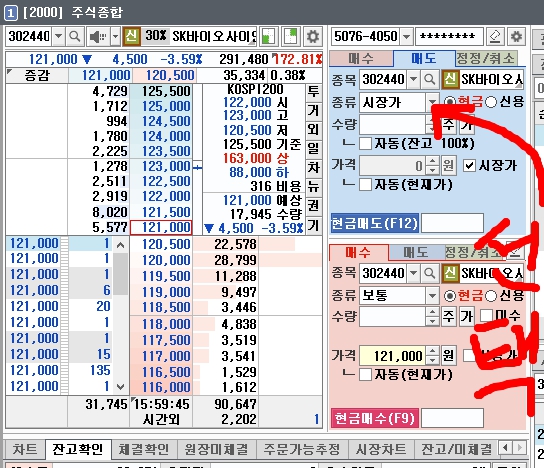The width and height of the screenshot is (544, 468).
Task: Switch to the 매도 tab in the lower order panel
Action: [416, 253]
